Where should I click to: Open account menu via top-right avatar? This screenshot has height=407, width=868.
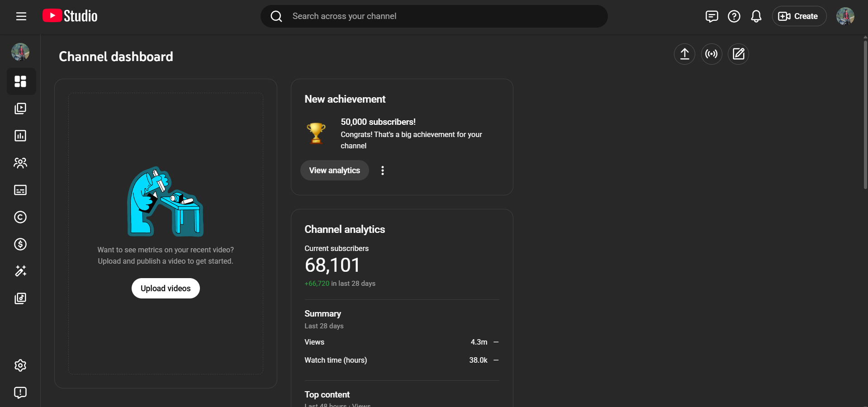click(845, 16)
